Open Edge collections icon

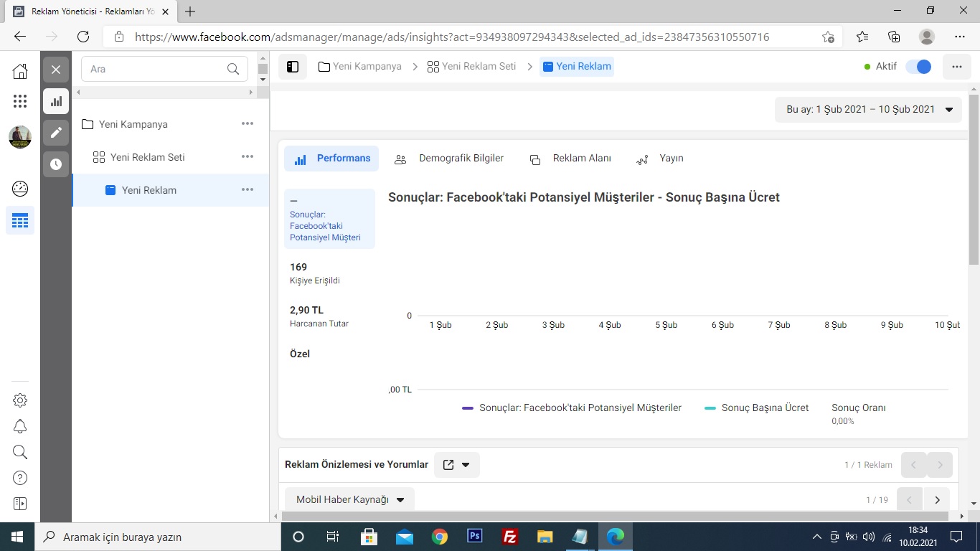pos(894,37)
